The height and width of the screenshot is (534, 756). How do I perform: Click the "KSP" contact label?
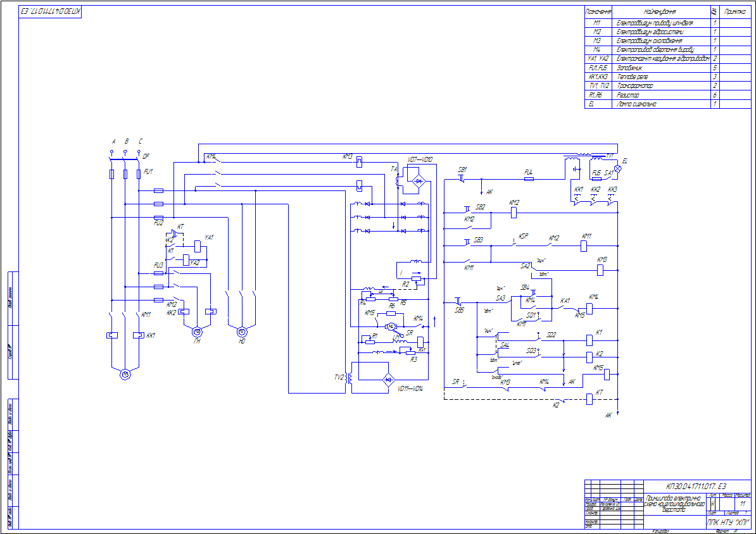point(523,236)
